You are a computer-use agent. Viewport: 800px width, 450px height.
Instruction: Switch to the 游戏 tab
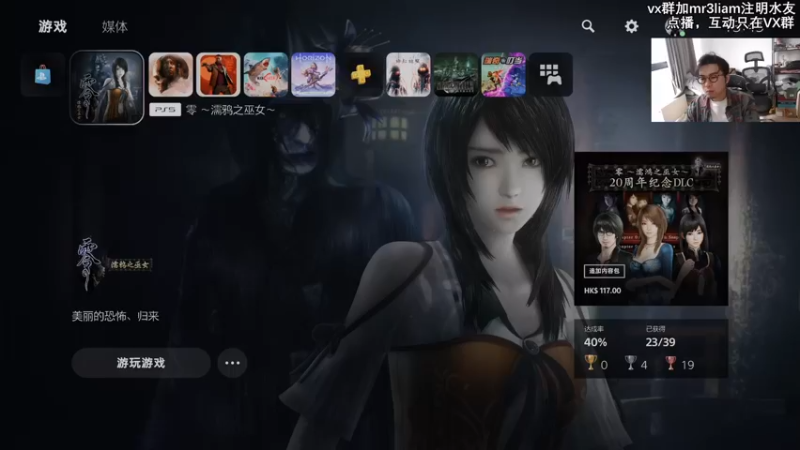point(53,27)
